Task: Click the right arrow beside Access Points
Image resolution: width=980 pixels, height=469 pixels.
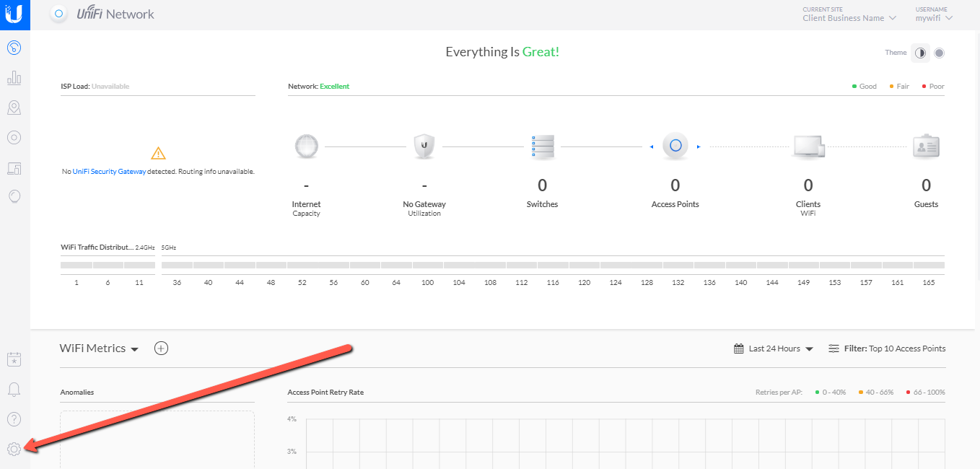Action: coord(699,147)
